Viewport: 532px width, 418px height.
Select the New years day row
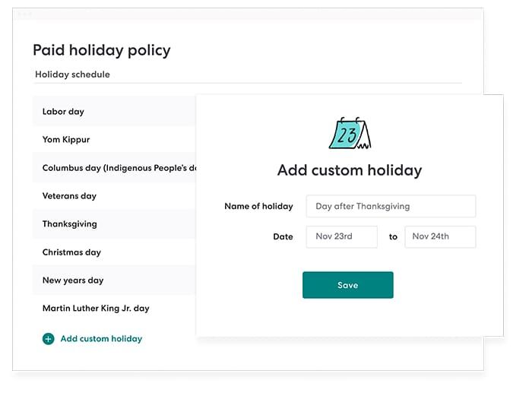[x=114, y=280]
